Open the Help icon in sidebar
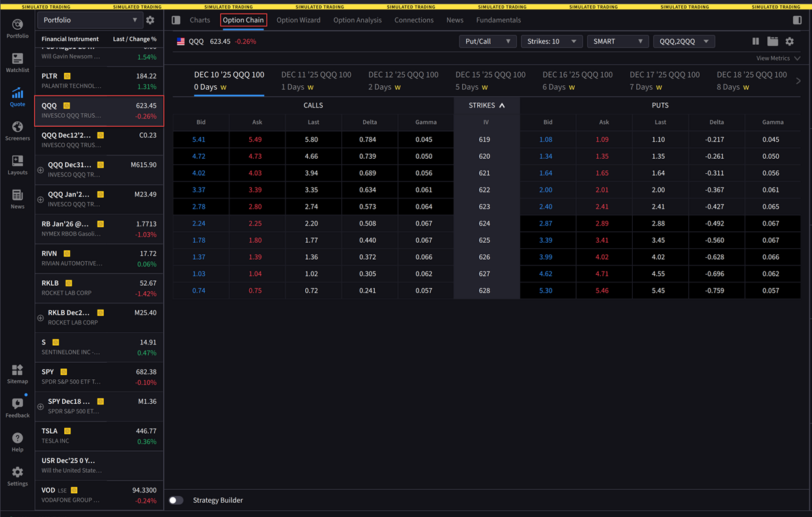 17,441
